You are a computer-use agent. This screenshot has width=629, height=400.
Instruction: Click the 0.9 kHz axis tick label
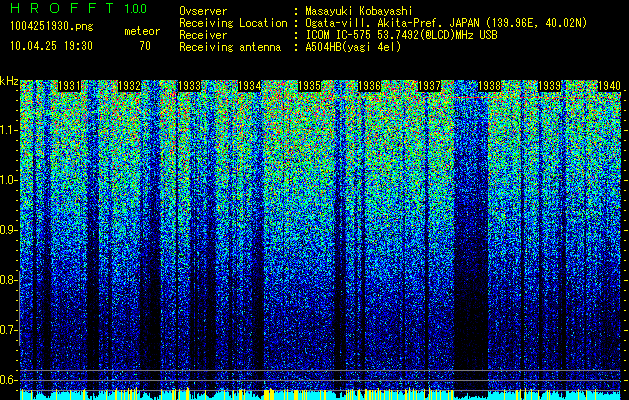[x=9, y=230]
